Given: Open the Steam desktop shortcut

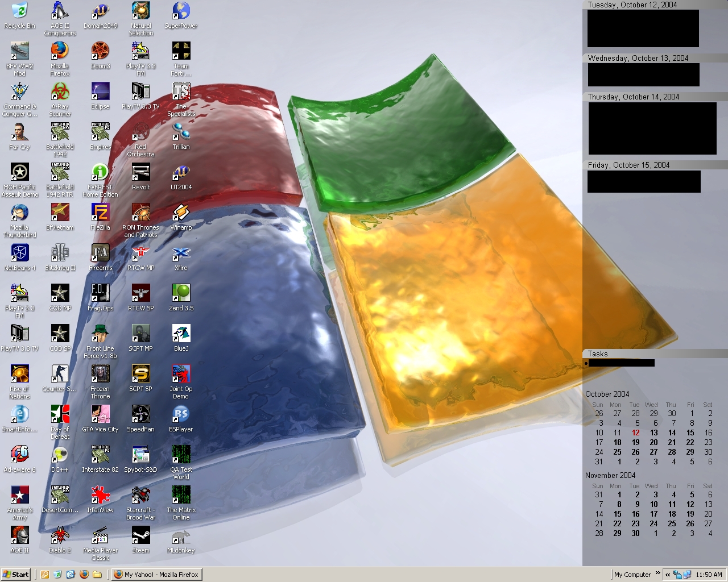Looking at the screenshot, I should (140, 540).
